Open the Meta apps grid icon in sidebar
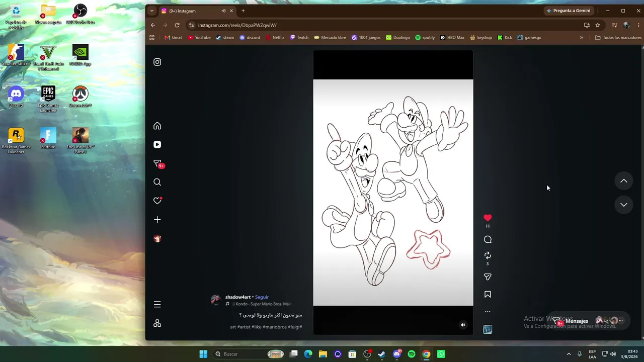 click(157, 323)
